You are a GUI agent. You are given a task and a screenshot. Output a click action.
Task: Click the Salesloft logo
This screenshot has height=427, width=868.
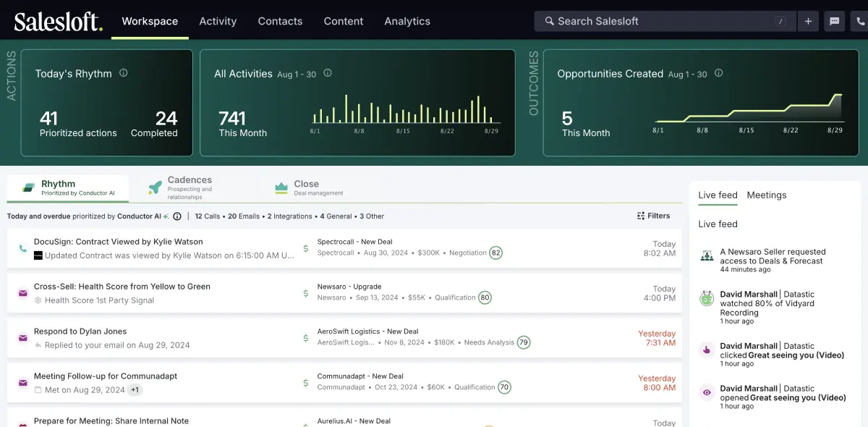coord(59,21)
